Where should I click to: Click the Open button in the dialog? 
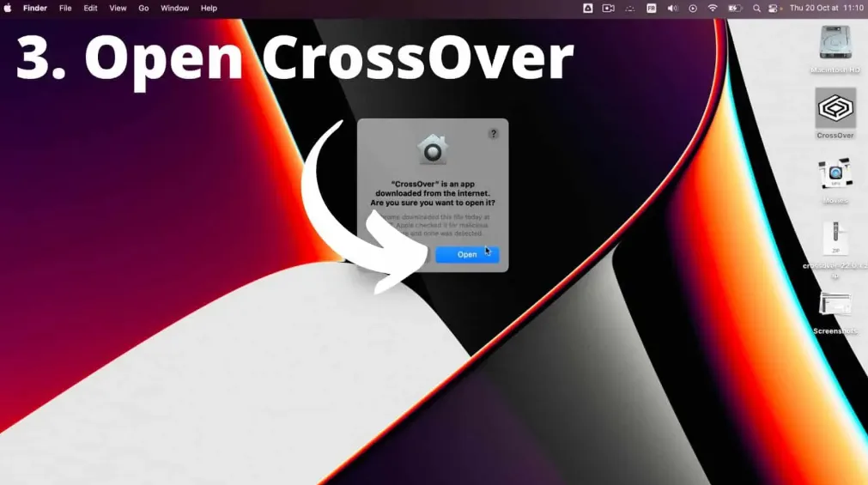(467, 255)
